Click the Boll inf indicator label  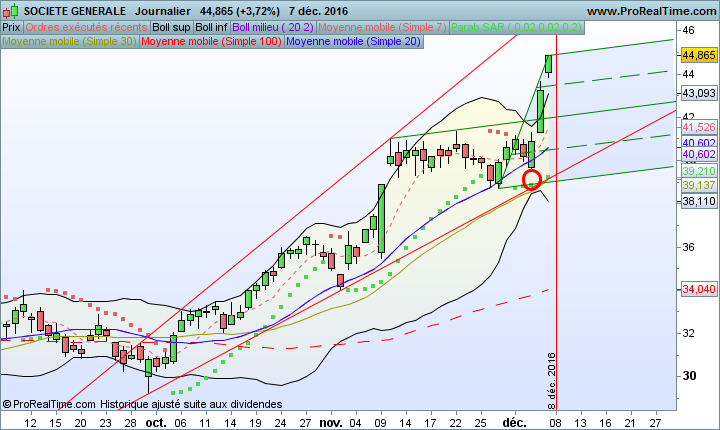(211, 28)
